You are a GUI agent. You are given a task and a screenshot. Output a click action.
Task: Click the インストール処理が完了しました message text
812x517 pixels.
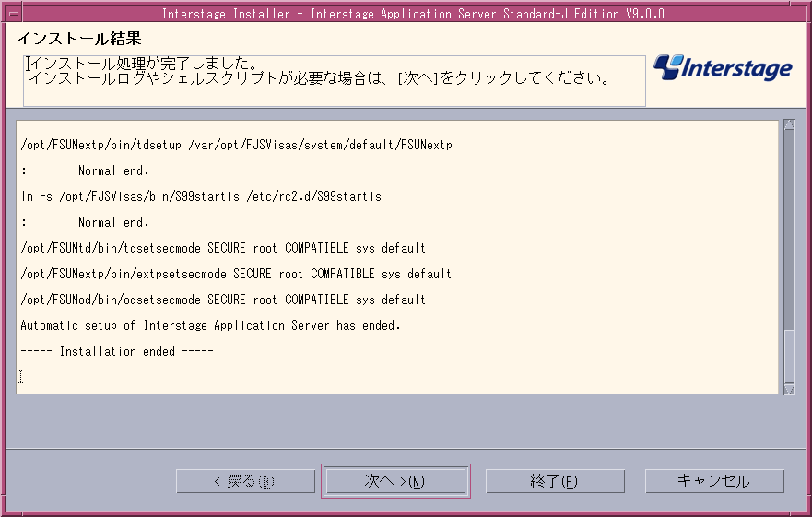[144, 64]
